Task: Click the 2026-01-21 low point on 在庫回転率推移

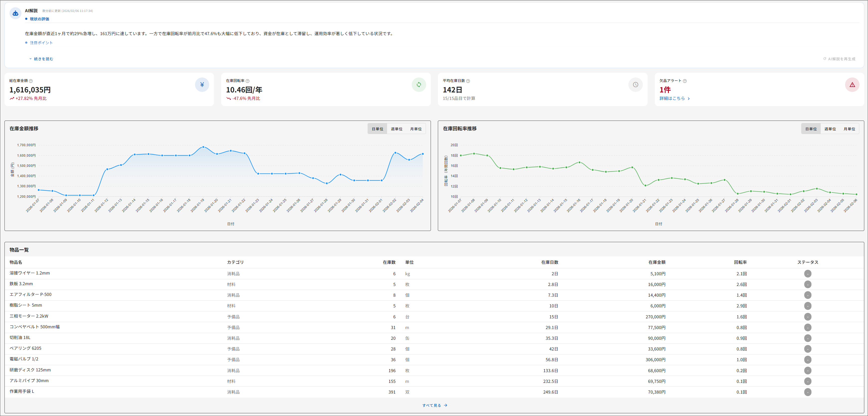Action: [645, 185]
